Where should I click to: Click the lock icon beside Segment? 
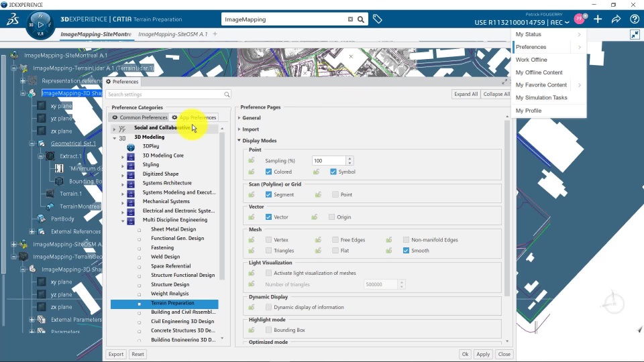252,194
